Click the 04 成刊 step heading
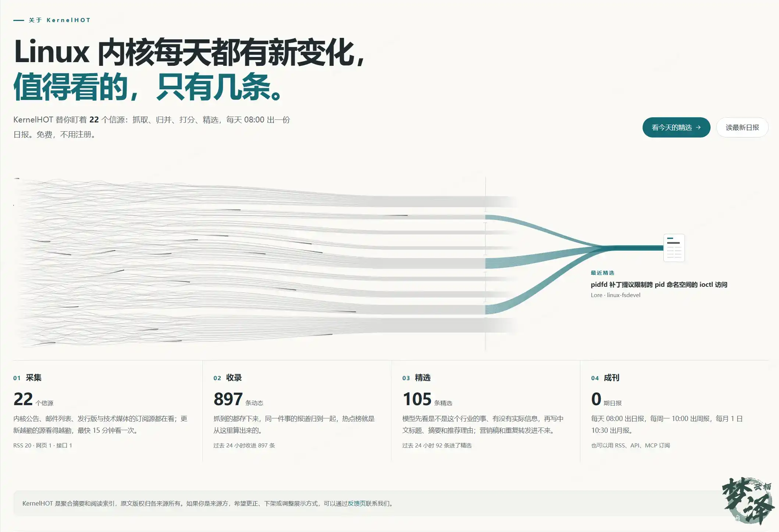The height and width of the screenshot is (532, 779). pos(605,378)
